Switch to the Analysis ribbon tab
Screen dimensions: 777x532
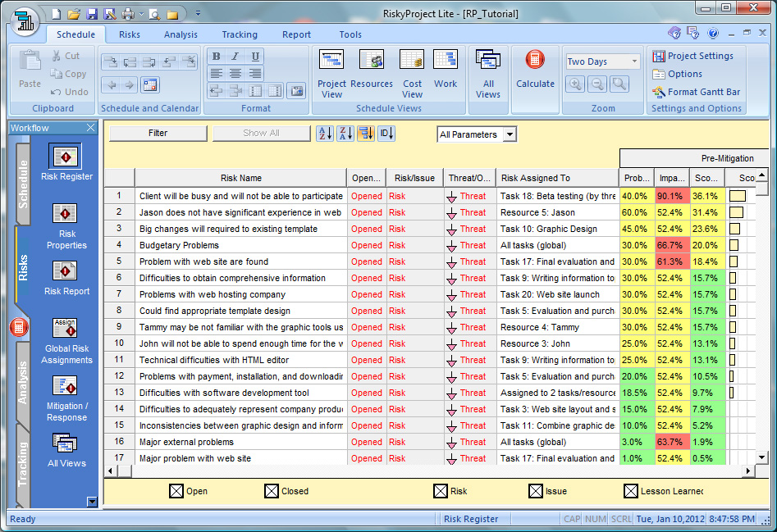(x=181, y=34)
